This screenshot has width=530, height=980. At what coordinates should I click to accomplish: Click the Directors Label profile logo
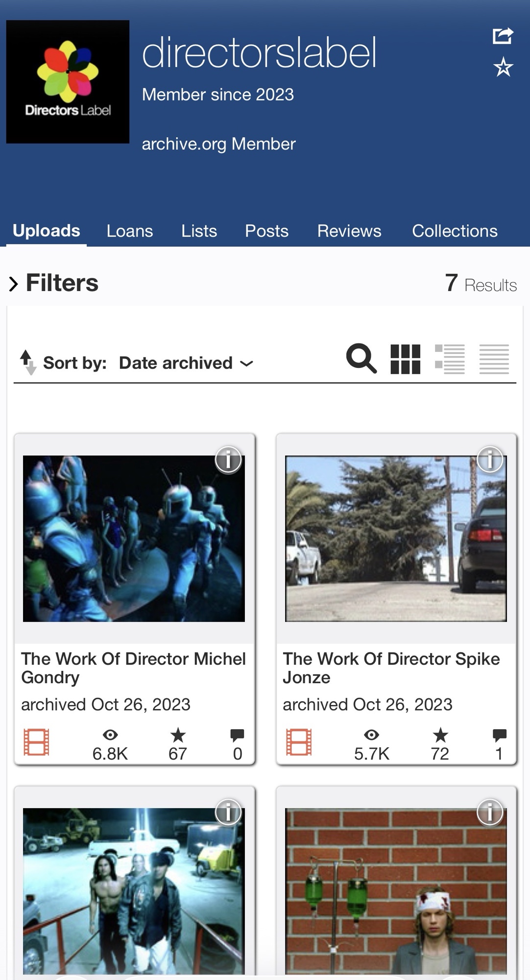tap(68, 82)
